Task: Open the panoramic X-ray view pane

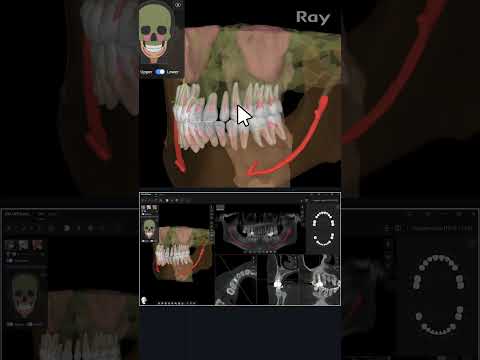Action: tap(260, 230)
